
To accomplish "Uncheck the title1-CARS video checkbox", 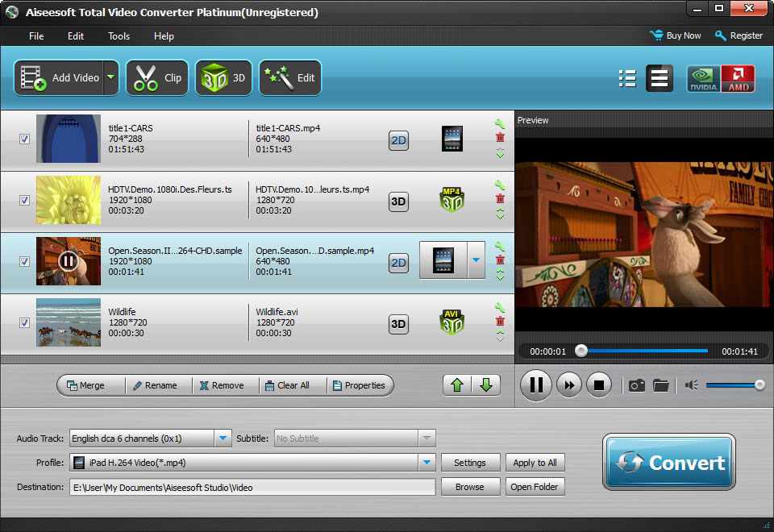I will (25, 139).
